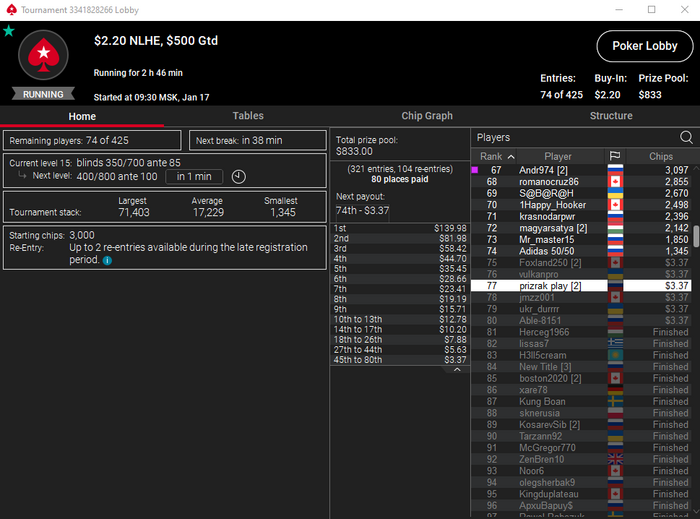Open the player search magnifier icon
This screenshot has height=519, width=700.
point(686,137)
